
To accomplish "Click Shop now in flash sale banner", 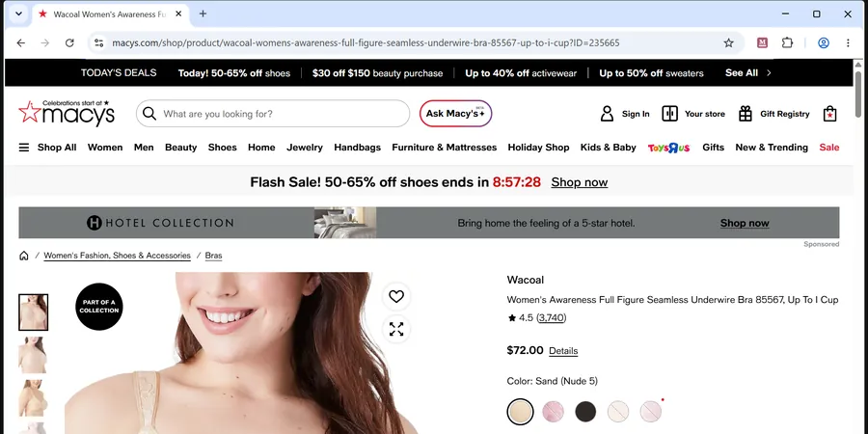I will [x=580, y=182].
